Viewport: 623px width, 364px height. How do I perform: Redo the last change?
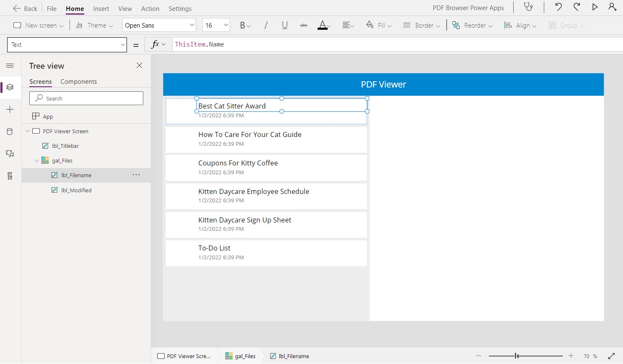tap(576, 7)
